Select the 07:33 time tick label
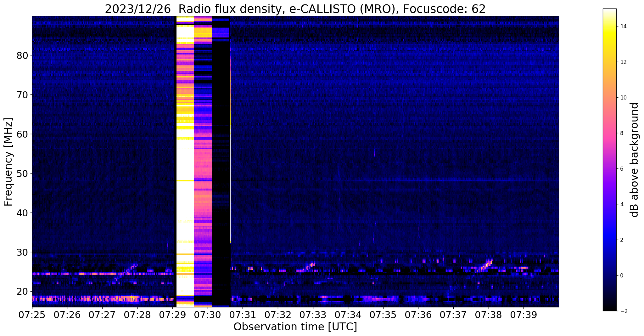Viewport: 644px width, 336px height. click(313, 315)
